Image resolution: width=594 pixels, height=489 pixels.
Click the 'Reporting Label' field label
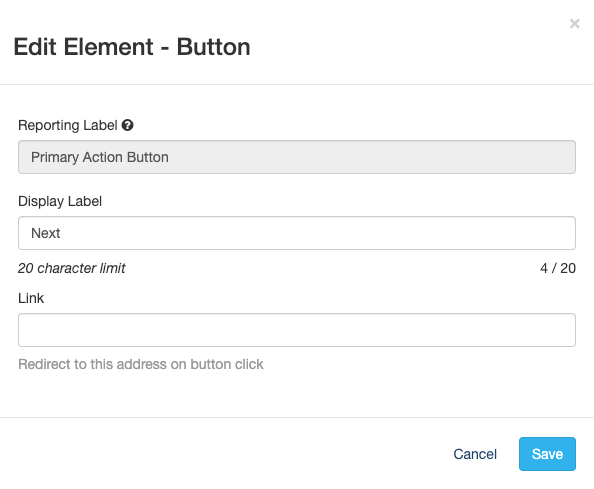pos(68,125)
